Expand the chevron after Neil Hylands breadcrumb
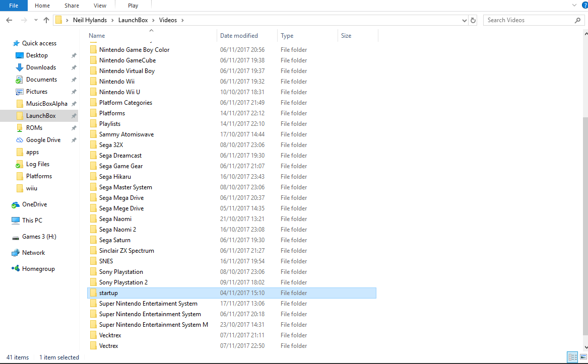 click(x=112, y=20)
